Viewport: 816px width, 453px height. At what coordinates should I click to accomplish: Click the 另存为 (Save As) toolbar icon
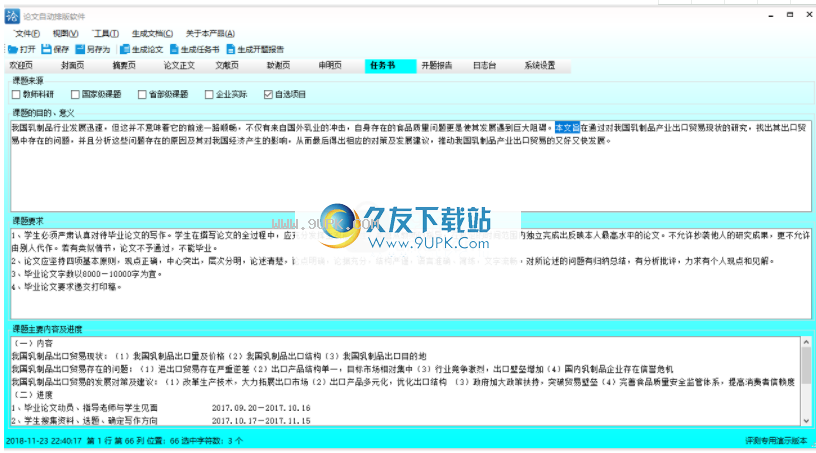click(x=80, y=49)
